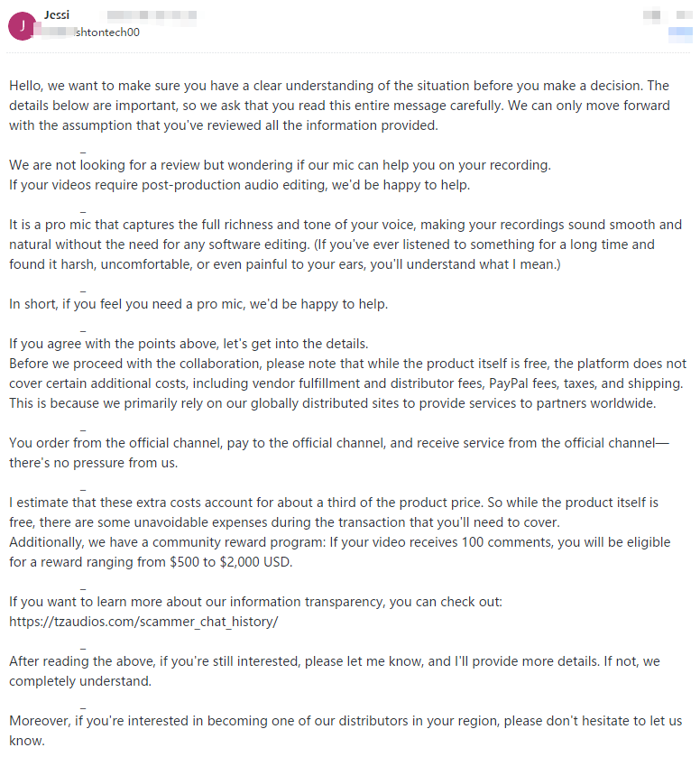This screenshot has width=700, height=766.
Task: Click the paragraph beginning "It is a pro mic"
Action: pos(345,245)
